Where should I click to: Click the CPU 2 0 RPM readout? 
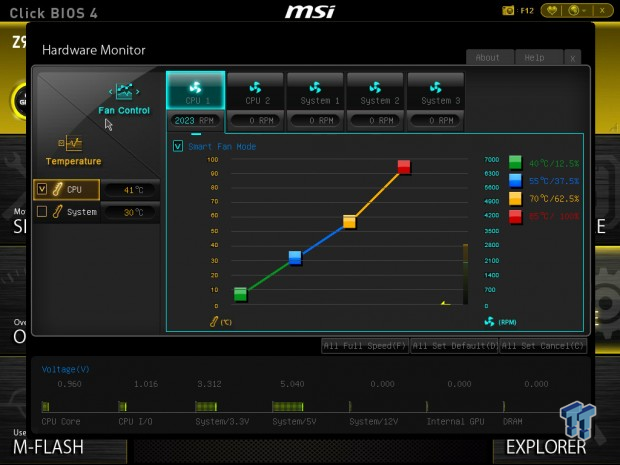(256, 121)
